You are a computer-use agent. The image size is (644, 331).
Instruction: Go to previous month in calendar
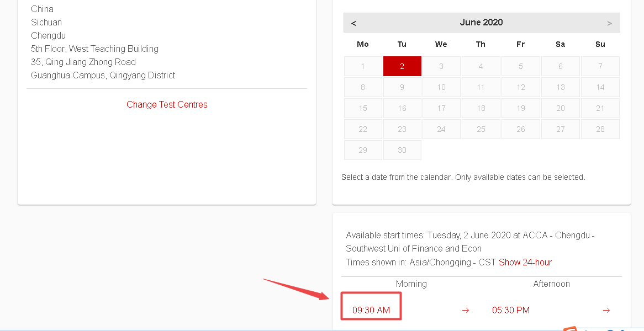point(353,23)
